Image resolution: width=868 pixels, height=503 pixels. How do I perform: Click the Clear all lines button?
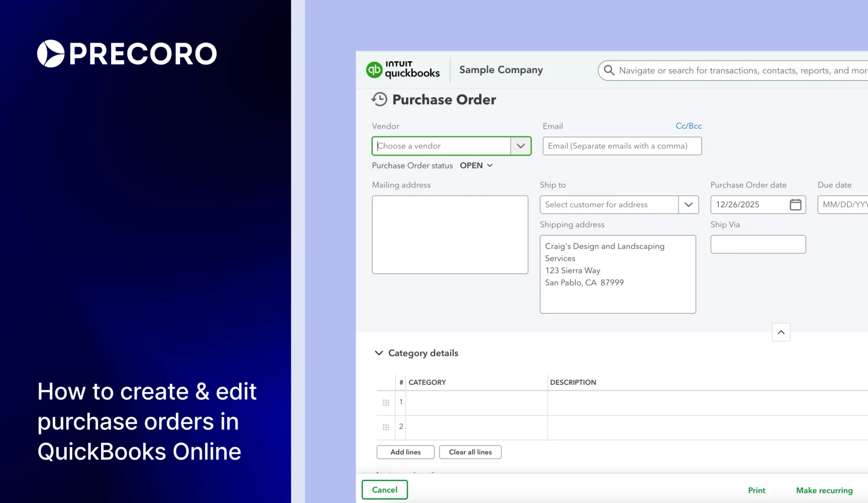coord(470,452)
